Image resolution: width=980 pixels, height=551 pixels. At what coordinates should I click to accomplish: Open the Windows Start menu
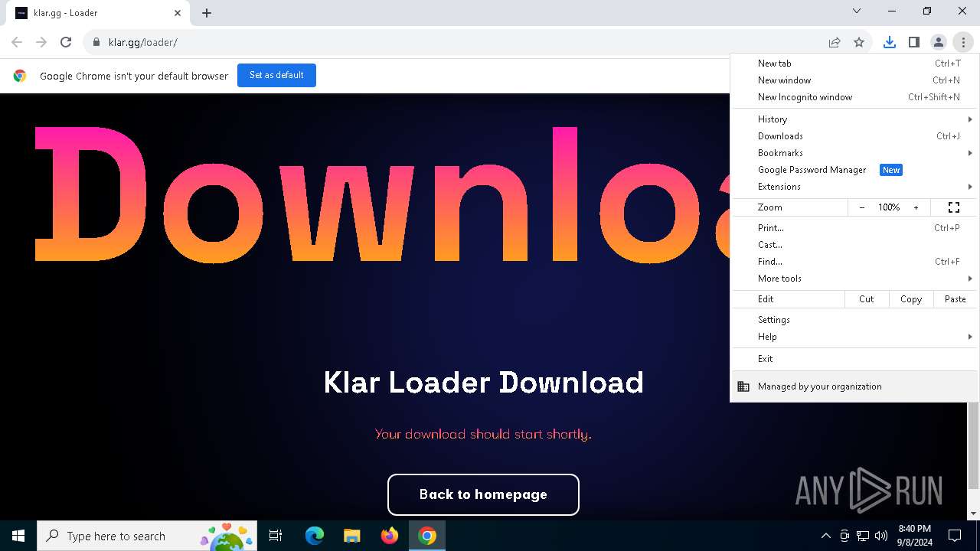tap(18, 536)
